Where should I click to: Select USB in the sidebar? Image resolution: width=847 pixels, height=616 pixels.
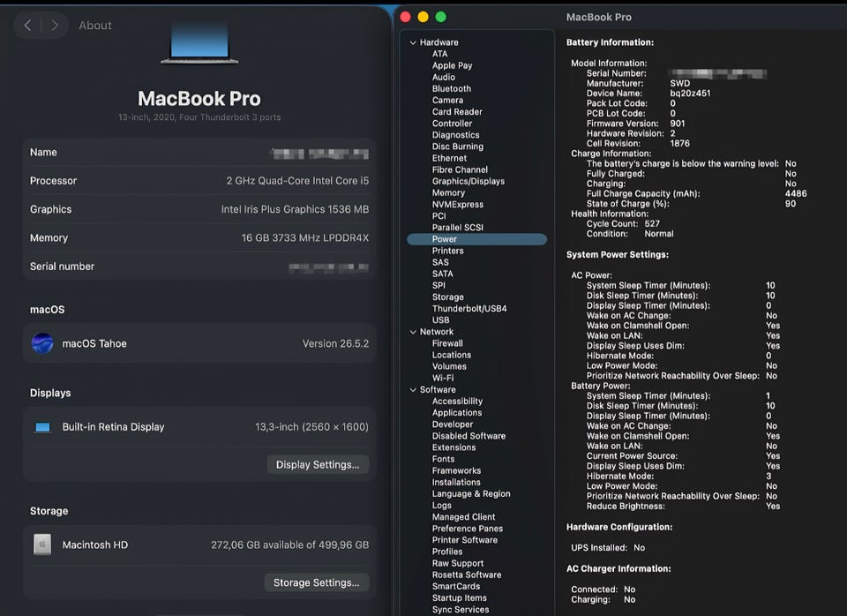[x=441, y=320]
